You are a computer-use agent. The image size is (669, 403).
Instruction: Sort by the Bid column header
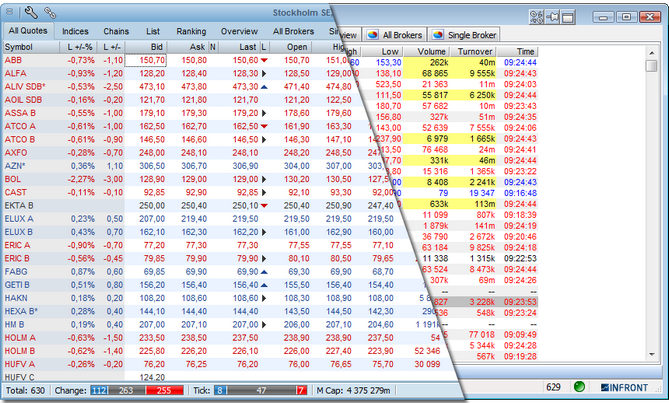(145, 47)
